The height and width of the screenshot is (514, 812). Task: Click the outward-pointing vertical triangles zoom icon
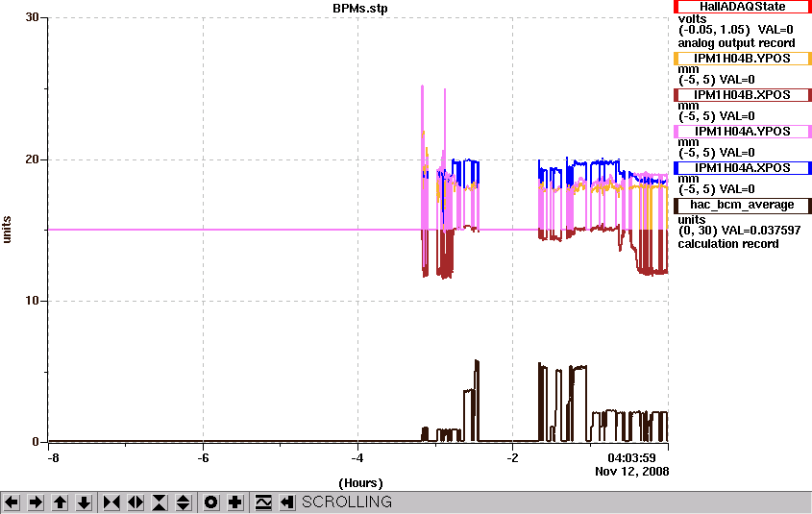tap(184, 502)
